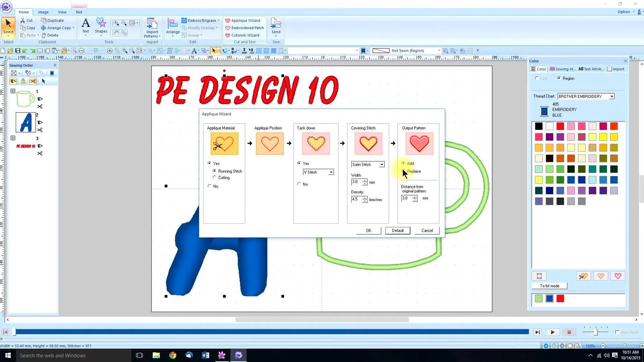Select Cutting radio option

pos(221,177)
